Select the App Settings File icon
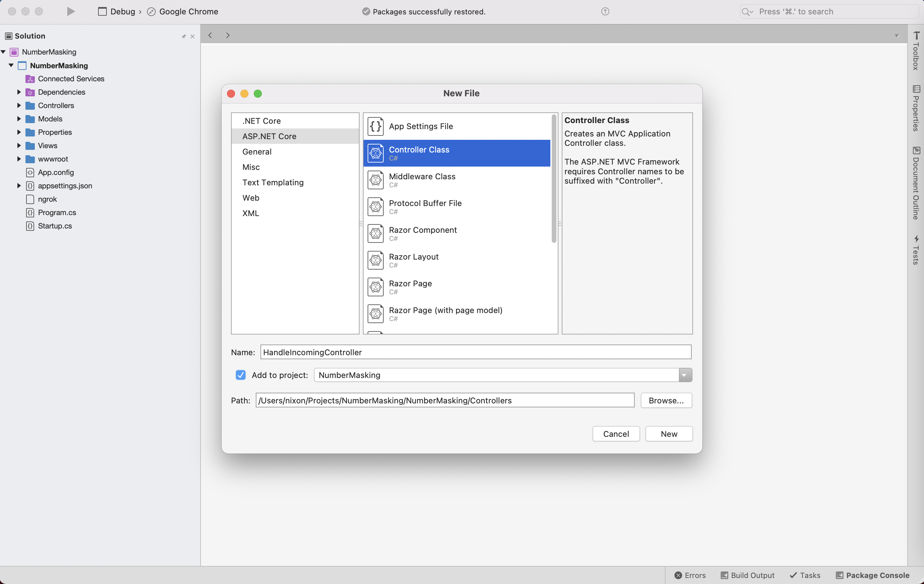924x584 pixels. pos(375,126)
